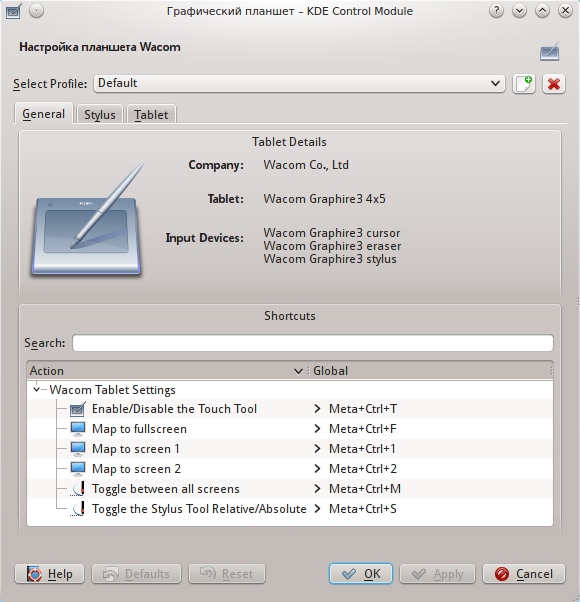Click the Toggle between all screens icon
This screenshot has height=602, width=580.
[78, 489]
